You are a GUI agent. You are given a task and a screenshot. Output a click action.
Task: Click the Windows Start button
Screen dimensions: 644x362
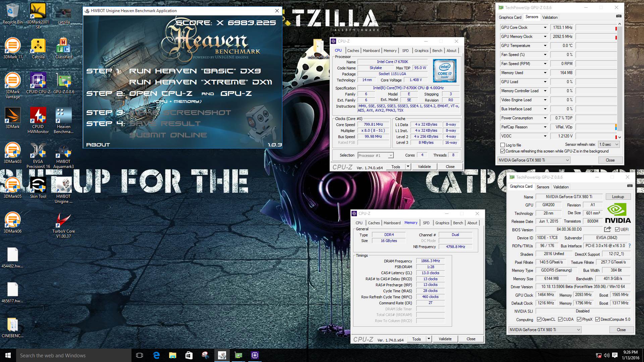[x=8, y=355]
